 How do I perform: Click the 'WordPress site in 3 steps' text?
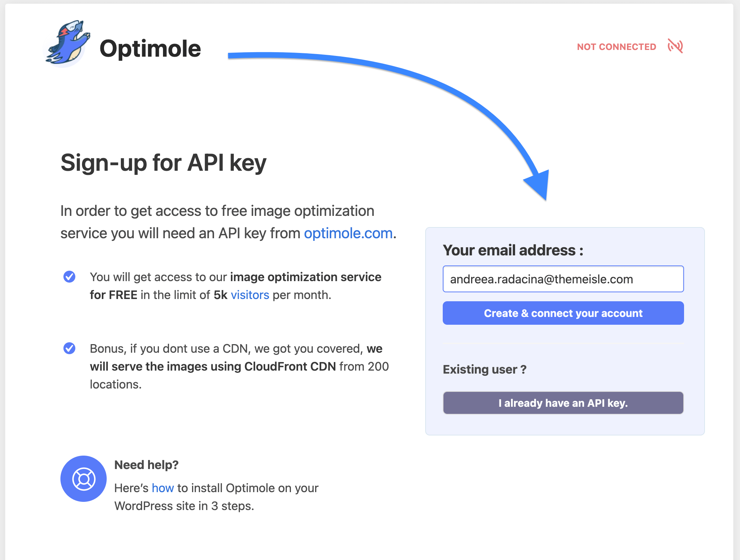pos(184,506)
